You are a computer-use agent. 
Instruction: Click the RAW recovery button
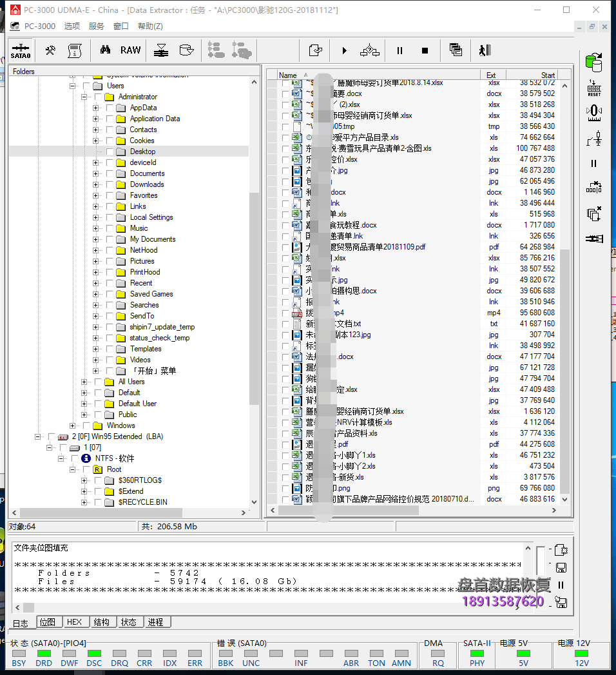pyautogui.click(x=130, y=50)
